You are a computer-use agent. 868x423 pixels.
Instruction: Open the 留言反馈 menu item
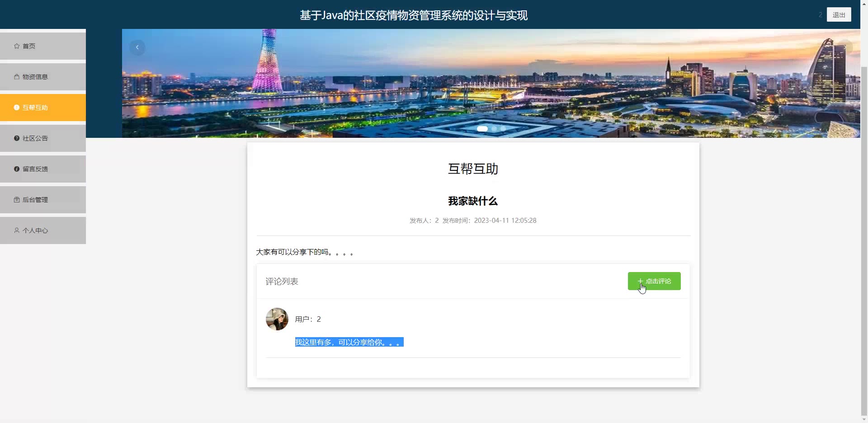coord(43,169)
